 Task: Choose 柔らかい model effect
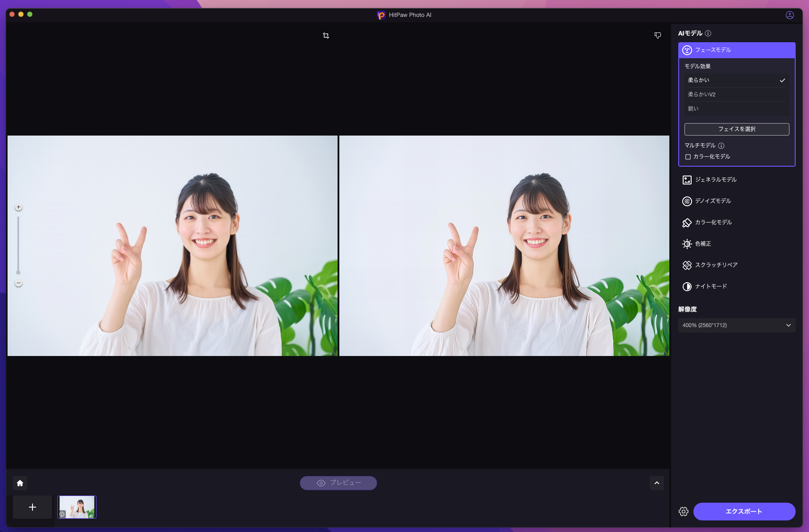pos(737,80)
